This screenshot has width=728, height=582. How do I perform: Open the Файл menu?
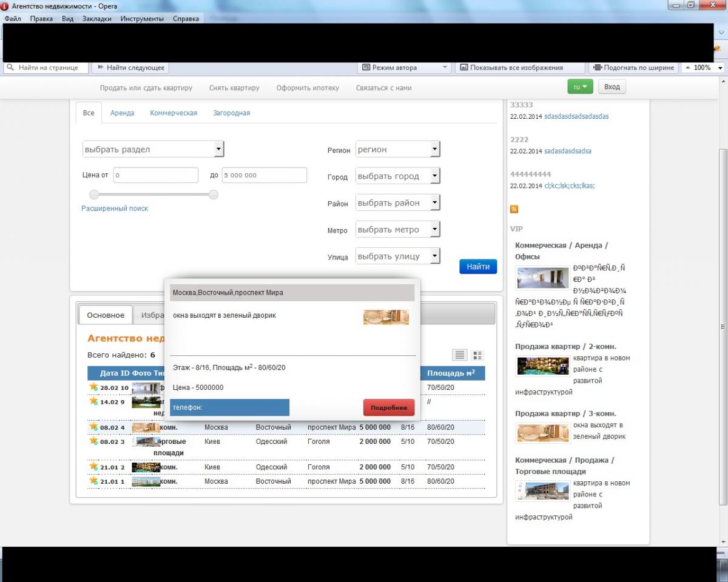point(13,19)
